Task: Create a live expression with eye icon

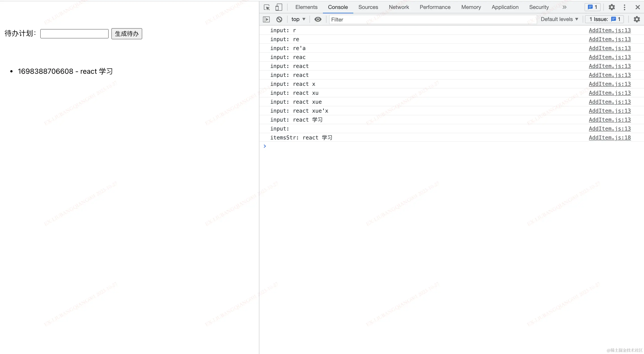Action: click(318, 19)
